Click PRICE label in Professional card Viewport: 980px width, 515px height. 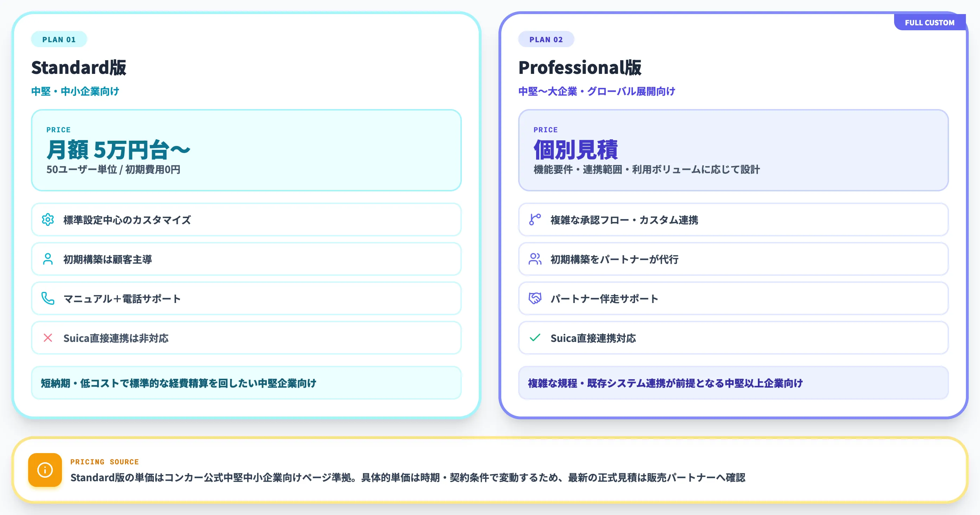546,130
